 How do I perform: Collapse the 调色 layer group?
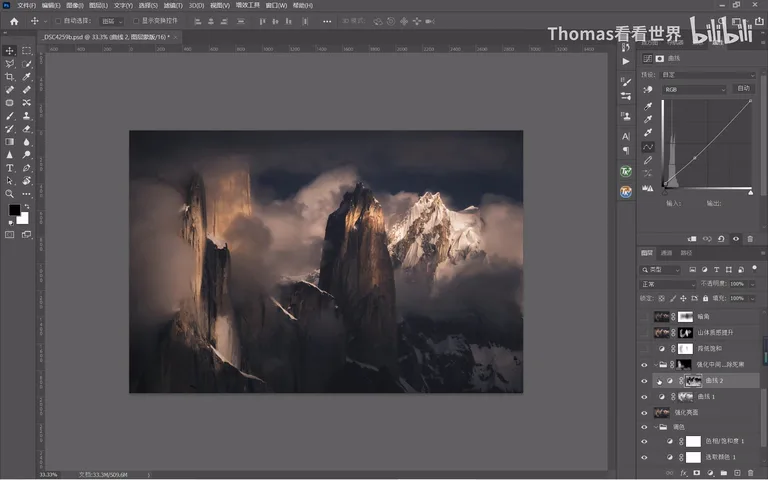tap(656, 427)
